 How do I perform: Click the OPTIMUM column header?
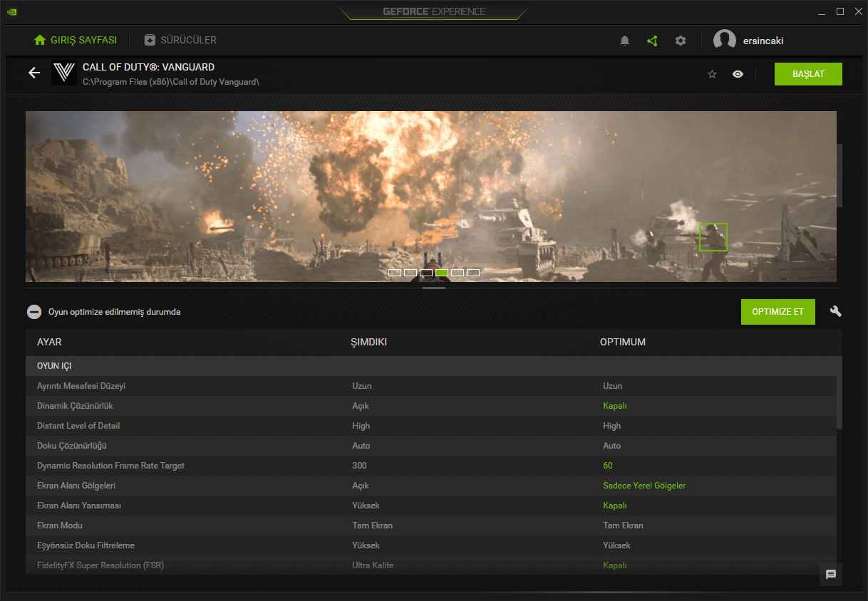[x=623, y=342]
